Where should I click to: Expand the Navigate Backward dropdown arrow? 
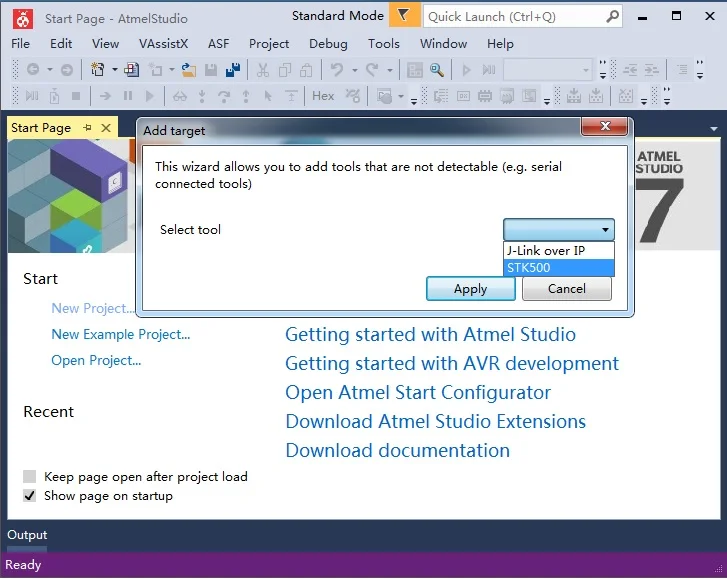point(50,70)
